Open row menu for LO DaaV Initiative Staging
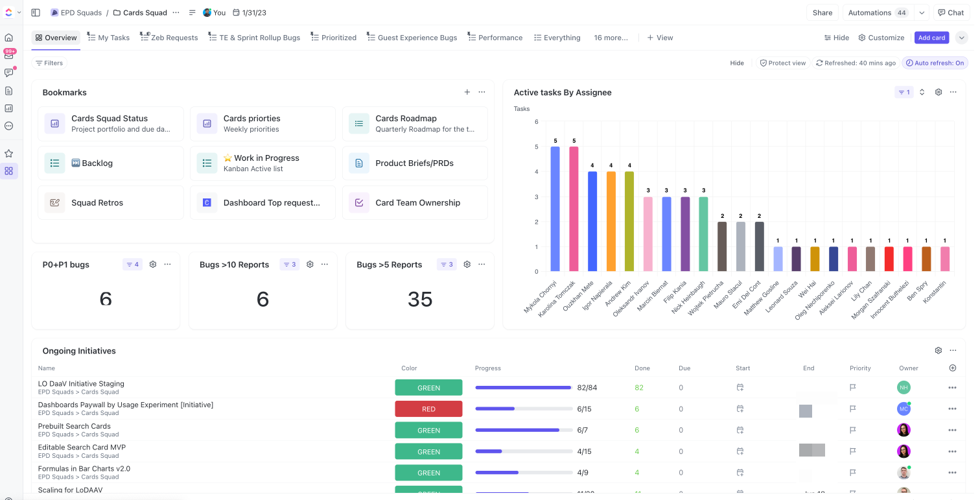This screenshot has height=500, width=980. 952,388
